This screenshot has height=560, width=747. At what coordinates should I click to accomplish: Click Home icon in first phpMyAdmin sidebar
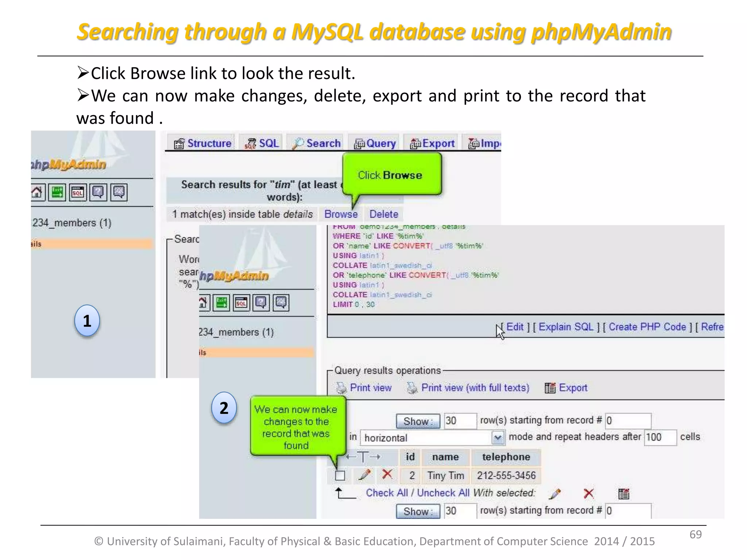[x=37, y=192]
